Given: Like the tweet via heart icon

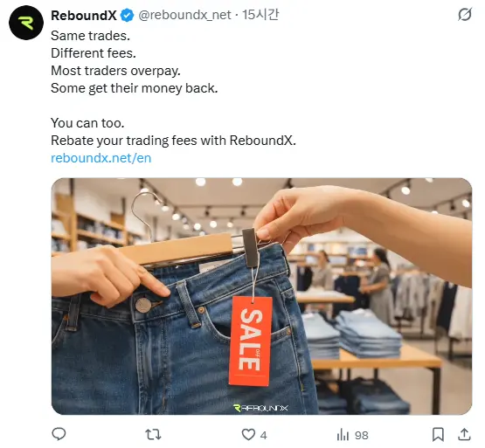Looking at the screenshot, I should (x=248, y=434).
